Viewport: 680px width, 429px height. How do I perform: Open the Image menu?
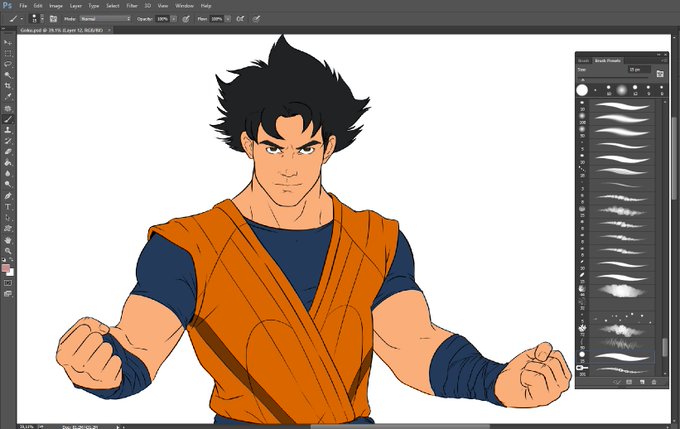coord(56,6)
